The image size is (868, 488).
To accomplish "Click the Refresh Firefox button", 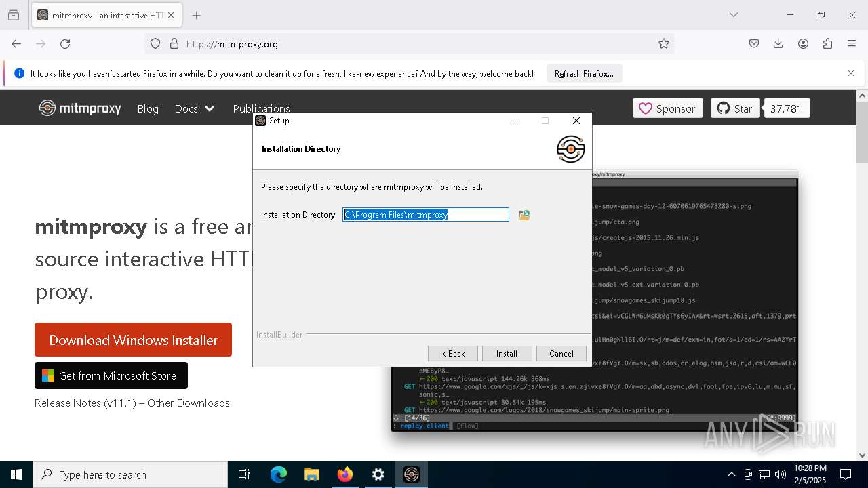I will pos(584,74).
